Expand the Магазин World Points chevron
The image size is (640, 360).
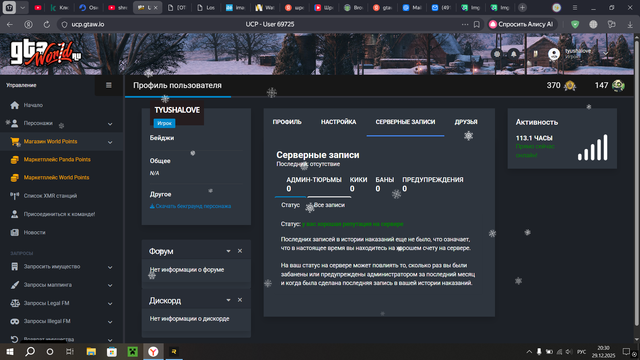click(110, 142)
